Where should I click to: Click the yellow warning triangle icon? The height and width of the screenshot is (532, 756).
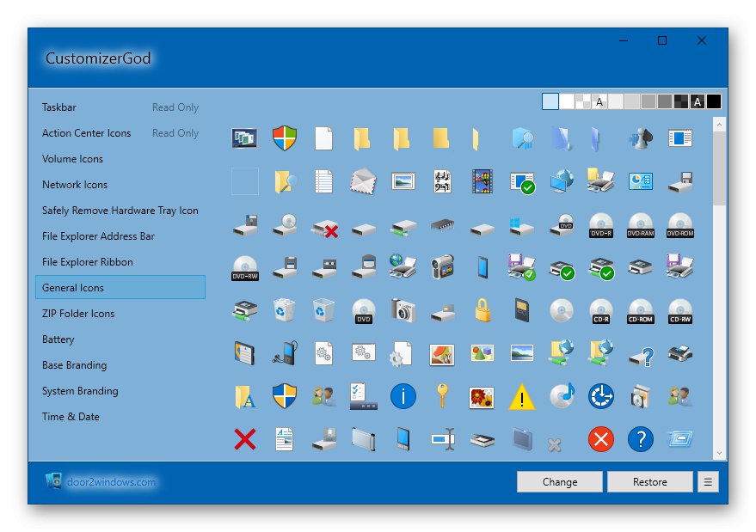point(520,396)
